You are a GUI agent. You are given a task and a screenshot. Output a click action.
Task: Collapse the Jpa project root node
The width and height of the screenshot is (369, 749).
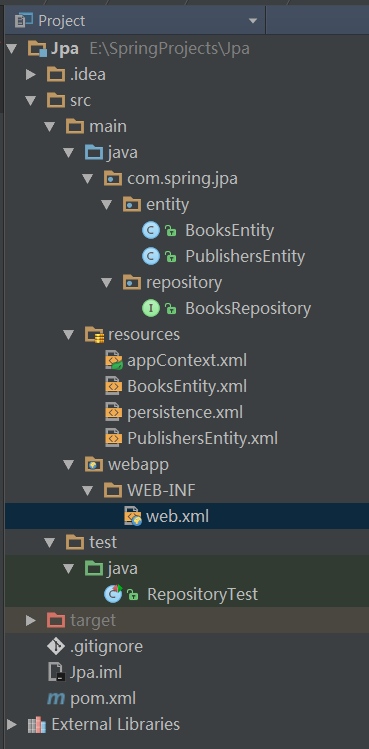coord(11,48)
